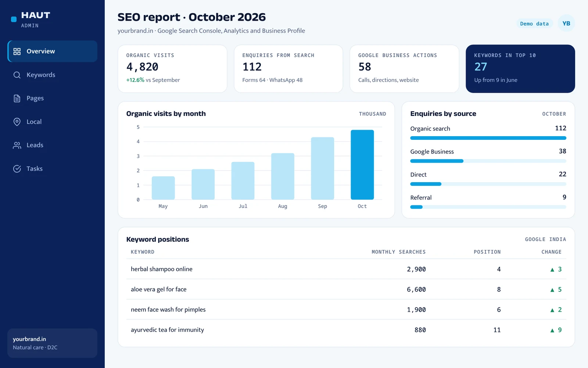The height and width of the screenshot is (368, 588).
Task: Click the Aug bar in chart
Action: (x=283, y=176)
